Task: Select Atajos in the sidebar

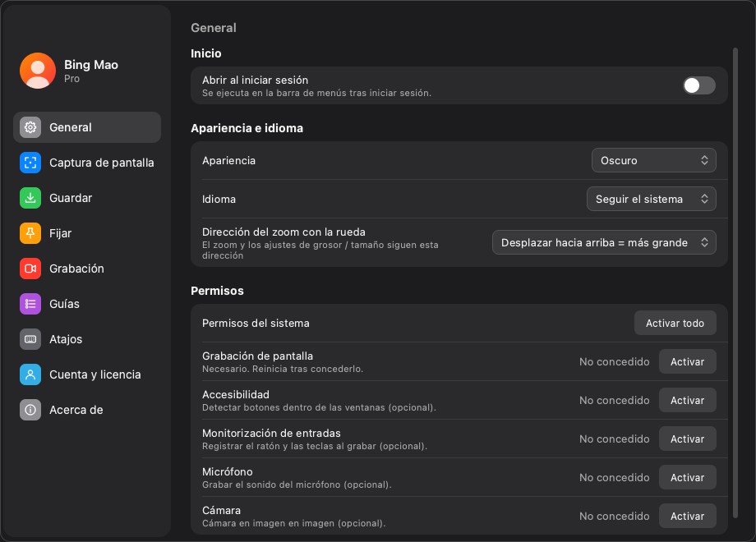Action: 87,339
